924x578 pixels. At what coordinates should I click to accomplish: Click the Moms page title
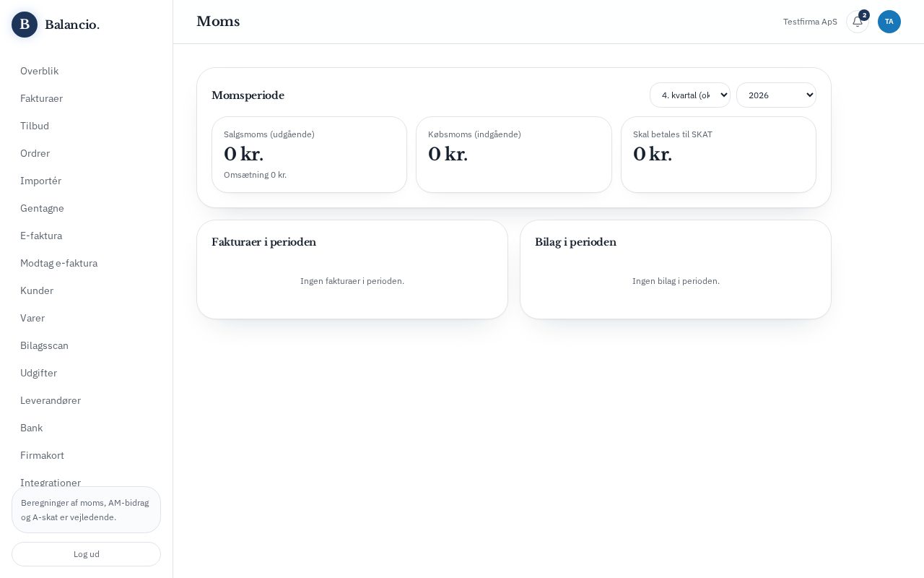tap(218, 22)
